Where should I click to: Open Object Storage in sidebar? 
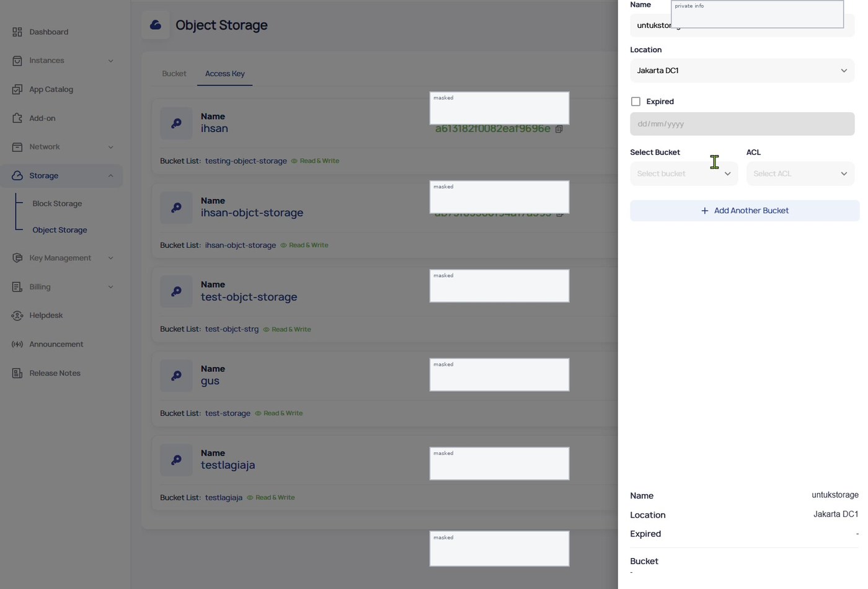[60, 230]
